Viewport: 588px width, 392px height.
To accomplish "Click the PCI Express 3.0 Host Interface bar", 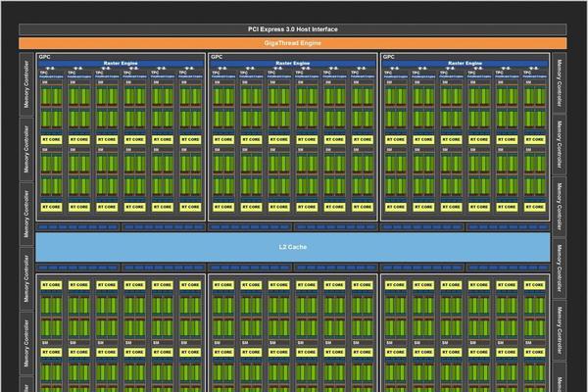I will (292, 29).
